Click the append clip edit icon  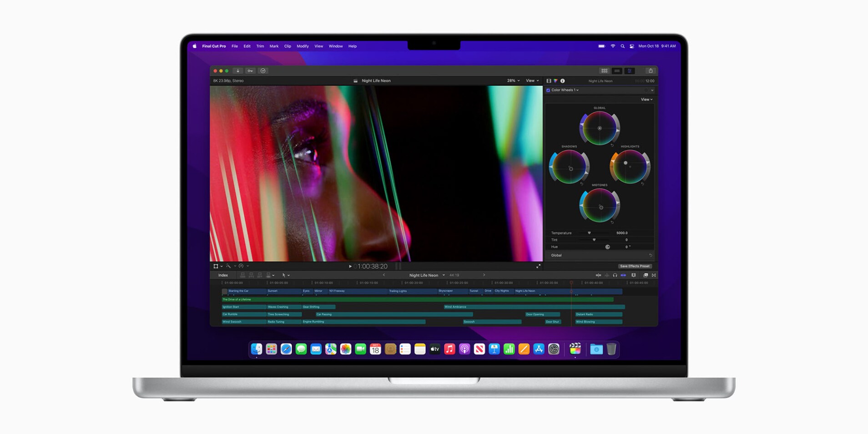point(260,275)
